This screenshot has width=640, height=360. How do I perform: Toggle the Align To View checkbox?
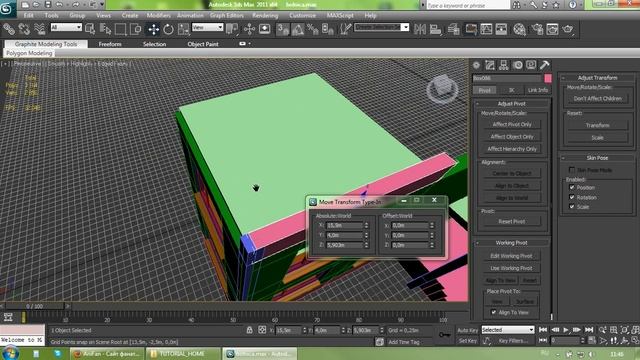click(493, 312)
